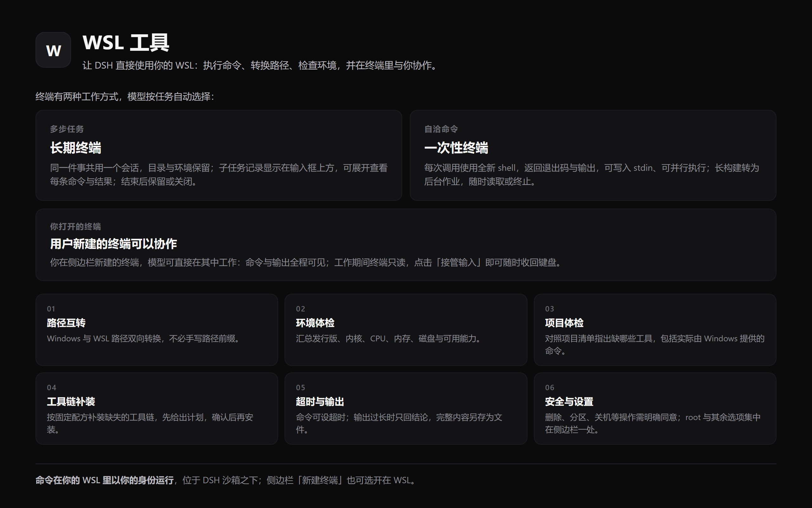Click the "自洽命令" label
Image resolution: width=812 pixels, height=508 pixels.
coord(441,129)
